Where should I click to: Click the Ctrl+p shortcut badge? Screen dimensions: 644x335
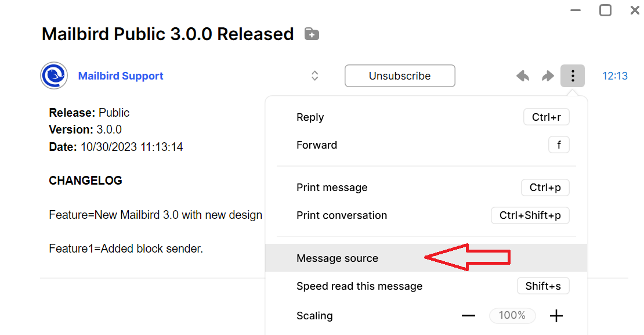coord(545,188)
